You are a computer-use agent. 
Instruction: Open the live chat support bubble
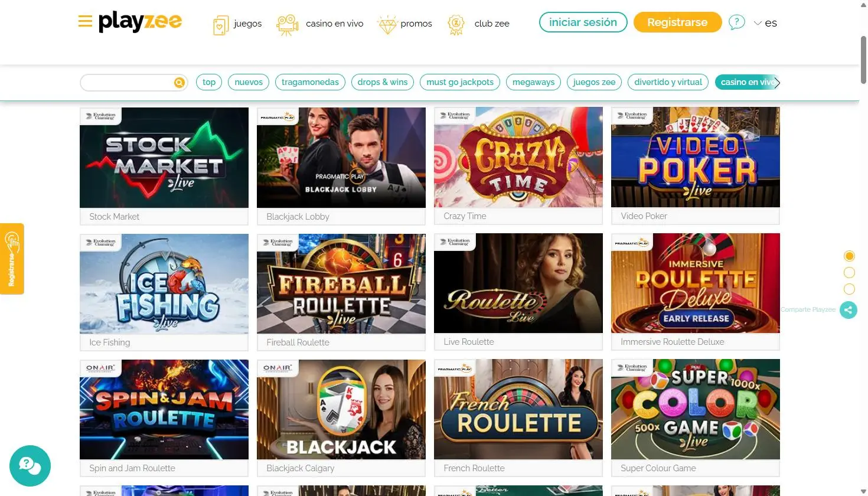click(x=30, y=465)
